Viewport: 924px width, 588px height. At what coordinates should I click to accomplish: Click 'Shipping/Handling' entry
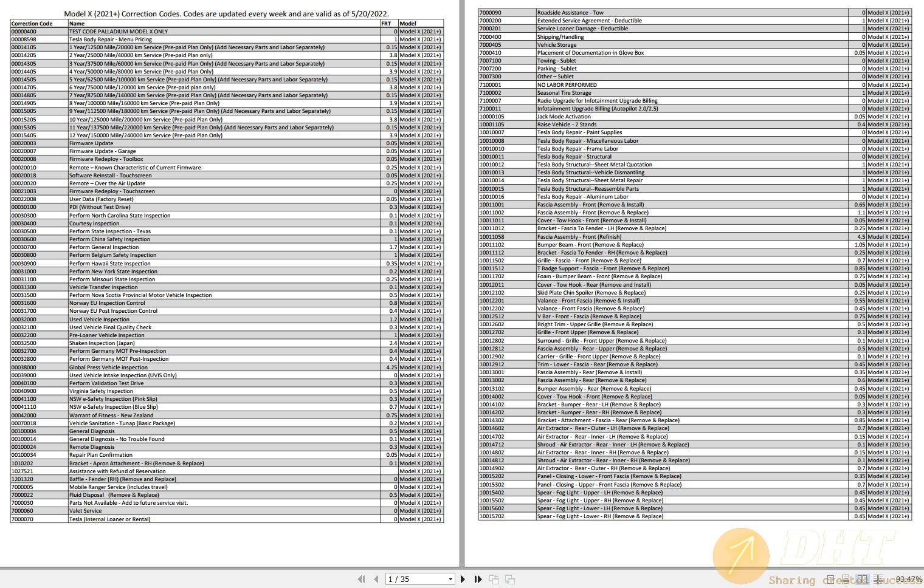(560, 36)
